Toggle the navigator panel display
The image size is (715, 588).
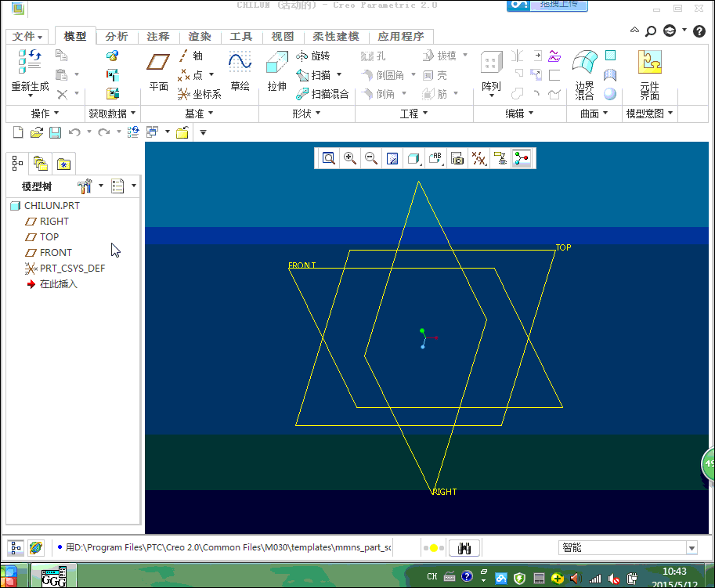tap(16, 547)
